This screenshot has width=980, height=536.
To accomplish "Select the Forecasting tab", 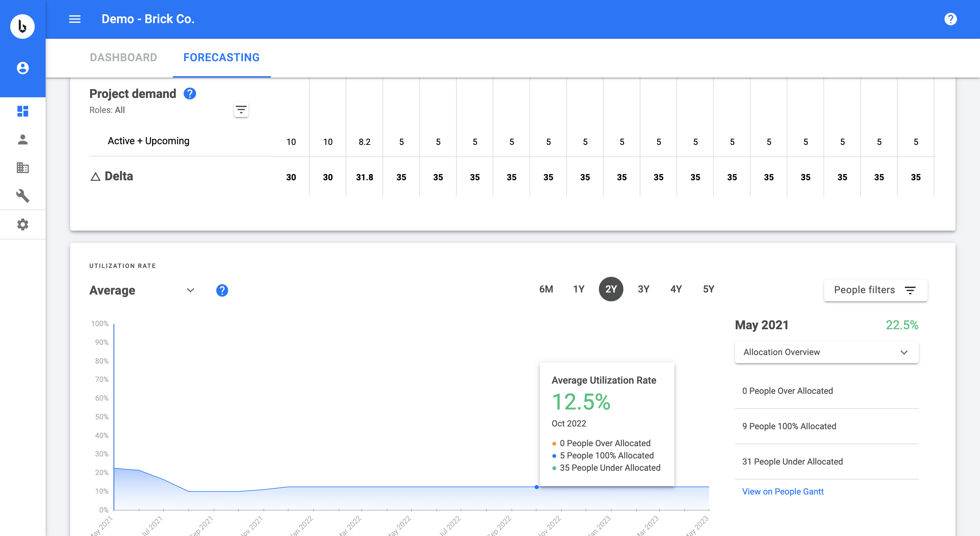I will (x=222, y=57).
